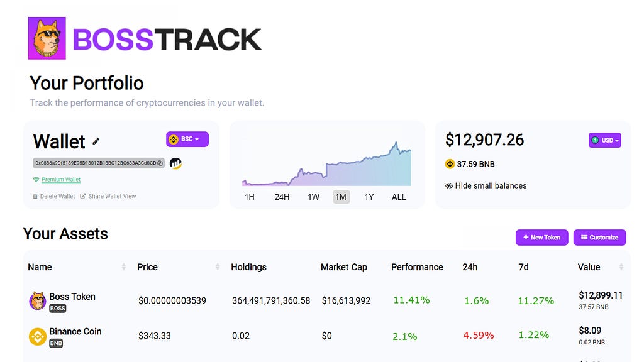This screenshot has height=362, width=644.
Task: Click the Boss Token coin icon
Action: [37, 301]
